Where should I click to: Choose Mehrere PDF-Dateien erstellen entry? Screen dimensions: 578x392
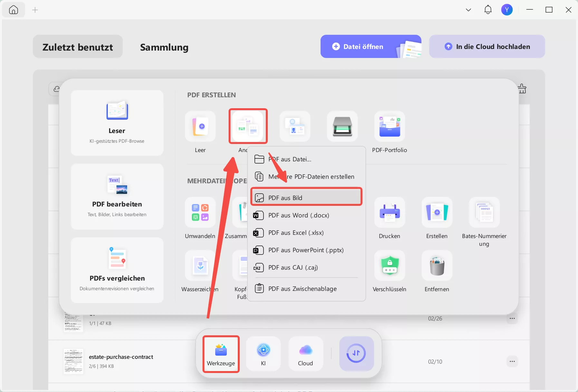(306, 177)
